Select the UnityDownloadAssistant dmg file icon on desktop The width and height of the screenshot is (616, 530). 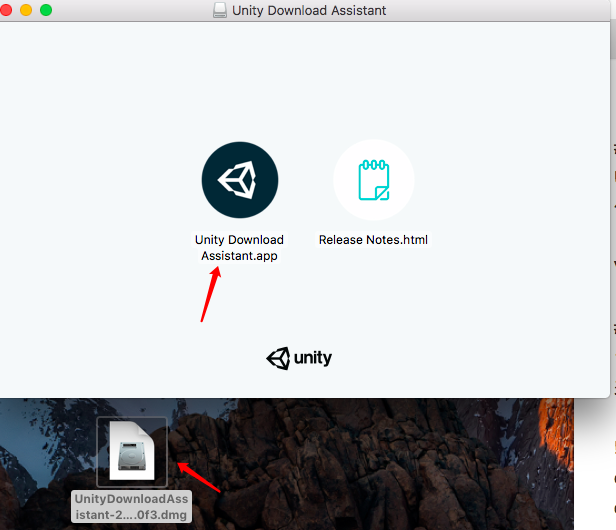pos(132,451)
